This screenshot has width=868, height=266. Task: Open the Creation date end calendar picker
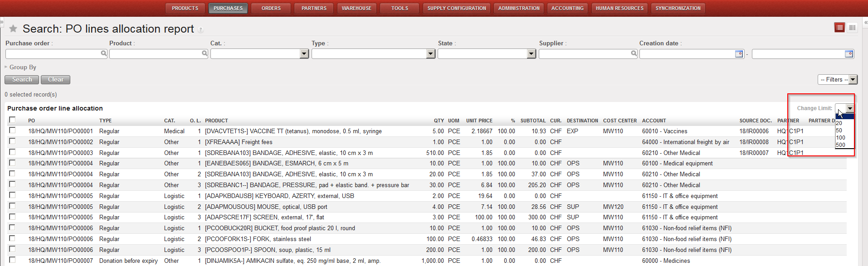849,54
